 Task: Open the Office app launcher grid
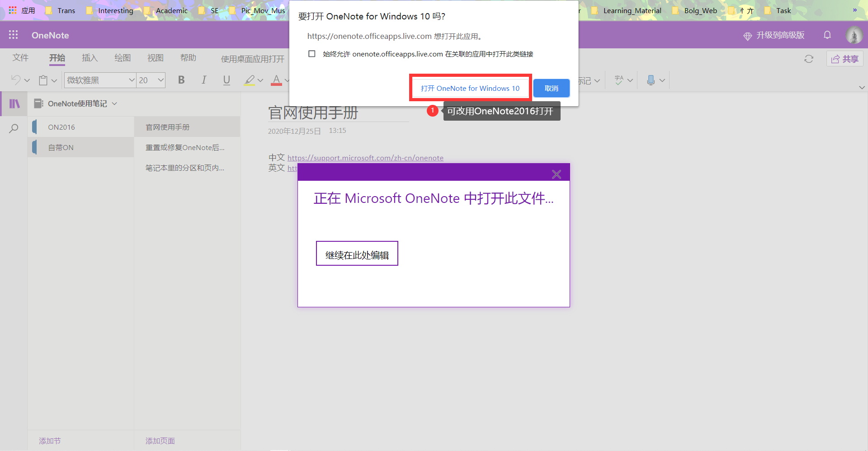tap(13, 35)
